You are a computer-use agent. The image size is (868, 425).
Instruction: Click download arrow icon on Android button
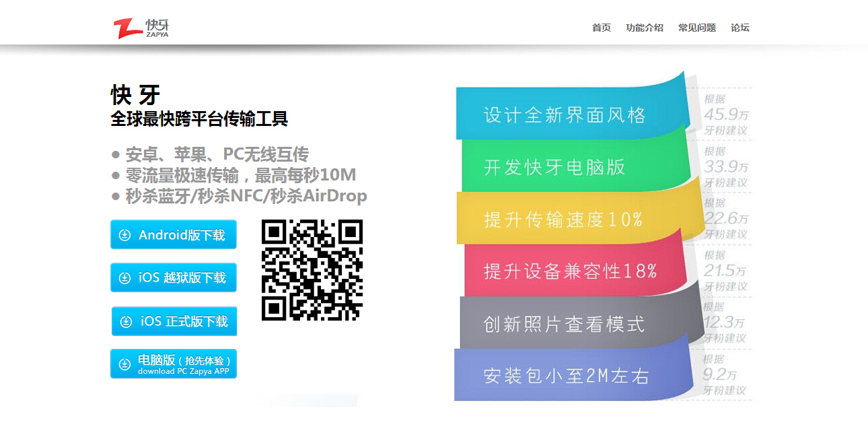pos(124,235)
